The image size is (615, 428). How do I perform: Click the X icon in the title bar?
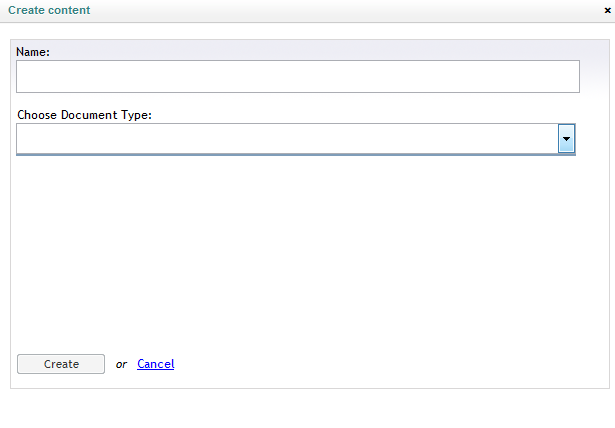[608, 11]
